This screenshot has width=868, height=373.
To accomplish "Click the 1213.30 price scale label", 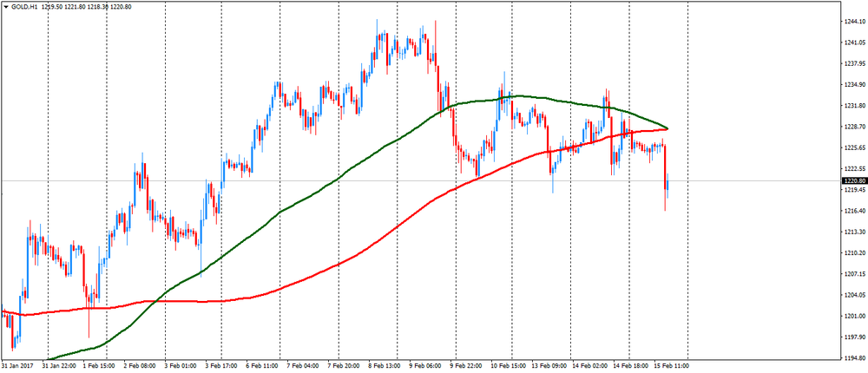I will pos(853,232).
